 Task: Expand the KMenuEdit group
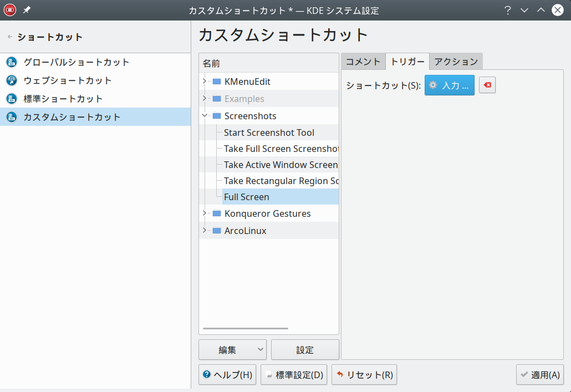[x=205, y=82]
